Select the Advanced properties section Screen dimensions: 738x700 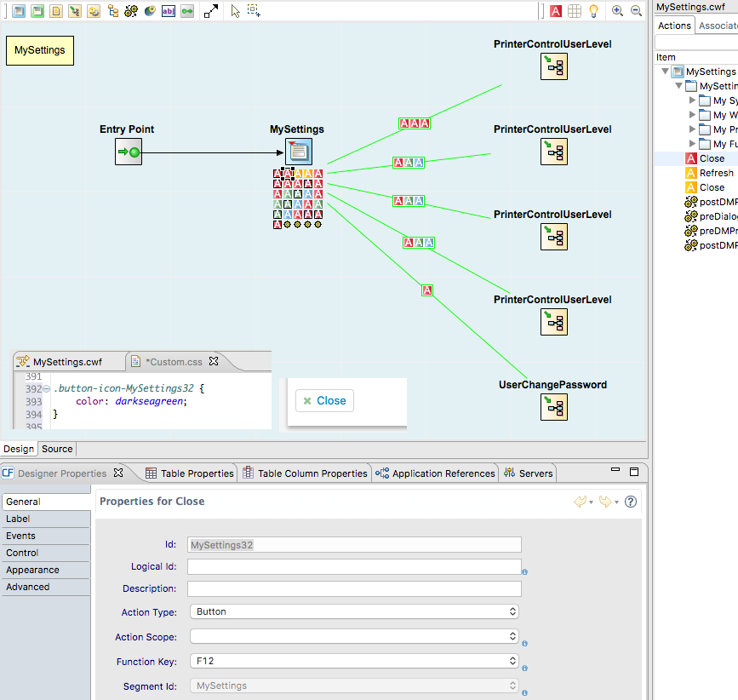click(46, 587)
